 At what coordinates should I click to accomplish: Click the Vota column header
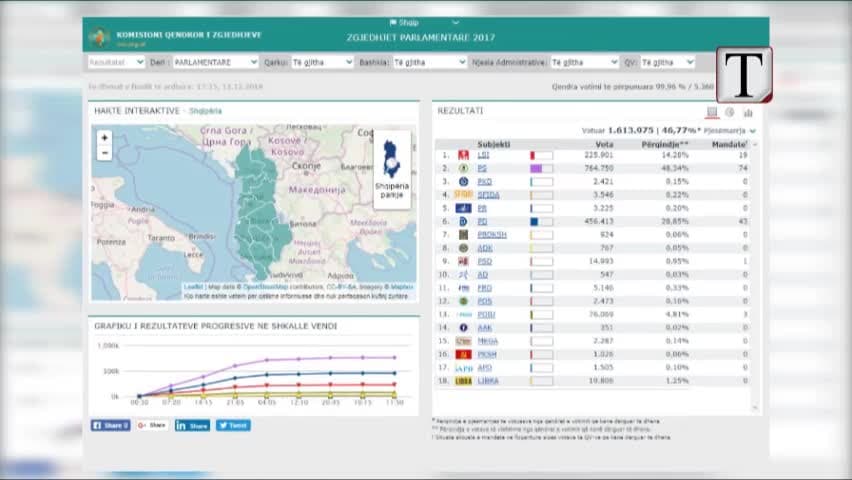pyautogui.click(x=604, y=145)
